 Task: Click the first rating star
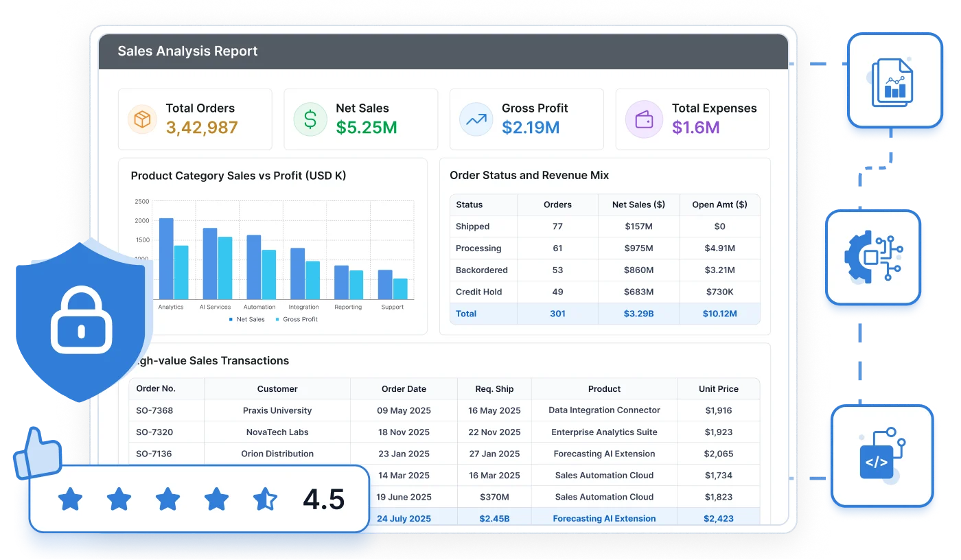[70, 499]
